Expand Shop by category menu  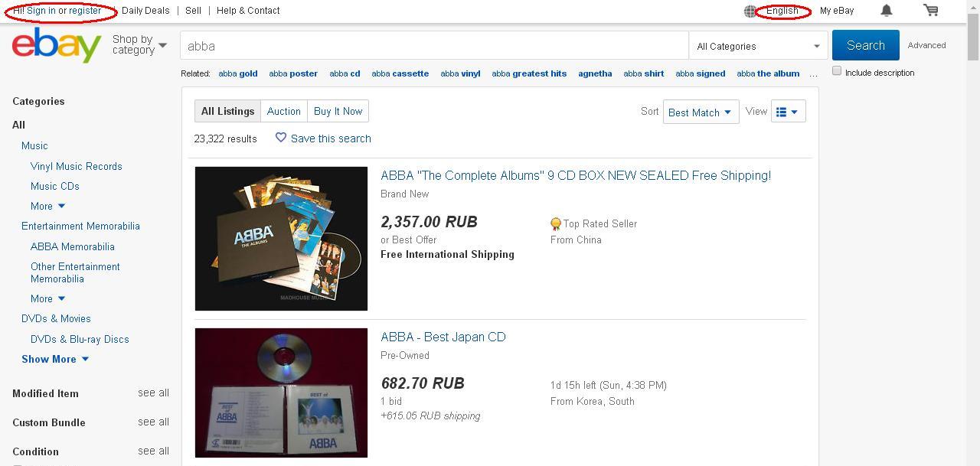(139, 44)
